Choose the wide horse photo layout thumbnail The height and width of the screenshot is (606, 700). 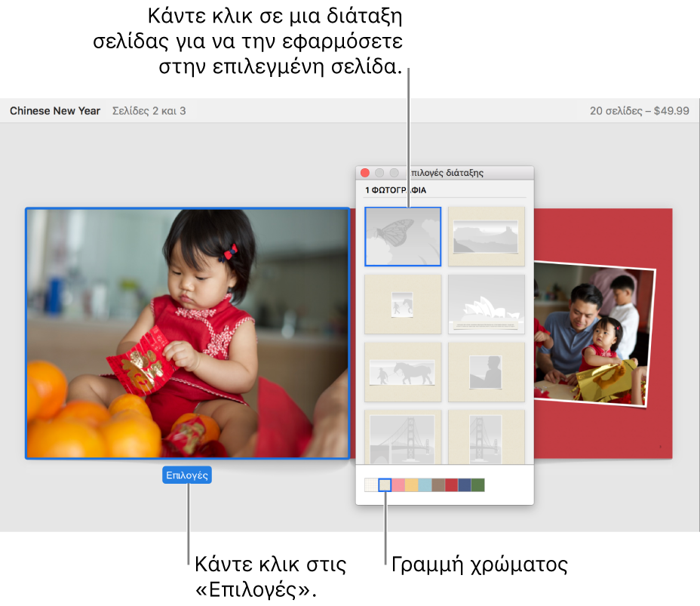403,372
